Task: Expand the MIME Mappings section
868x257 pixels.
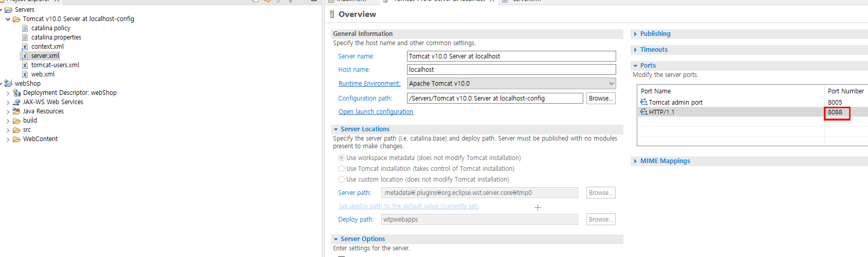Action: pyautogui.click(x=636, y=161)
